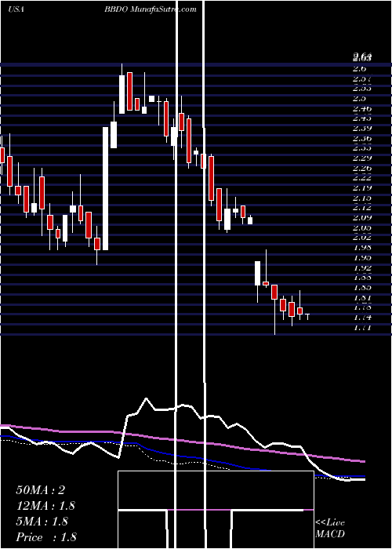Click the 2.36 price axis label

(x=362, y=139)
